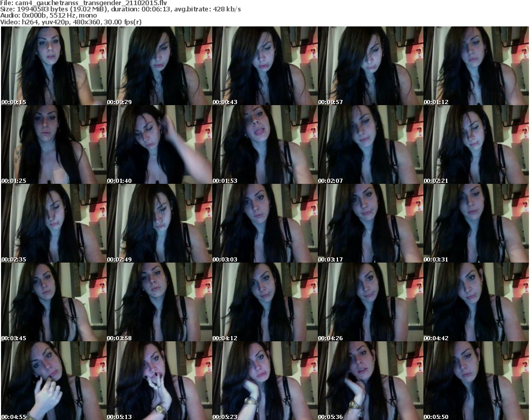
Task: Select the thumbnail frame stamped 00:03:45
Action: [54, 302]
